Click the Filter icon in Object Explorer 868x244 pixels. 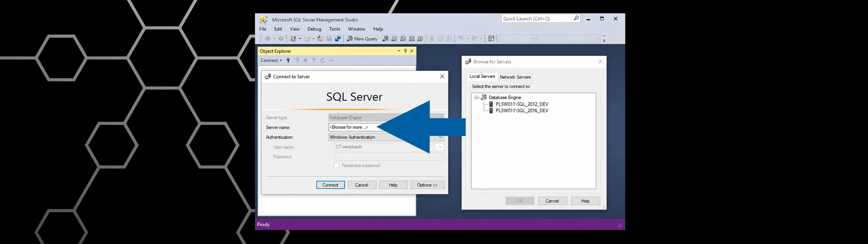tap(314, 60)
